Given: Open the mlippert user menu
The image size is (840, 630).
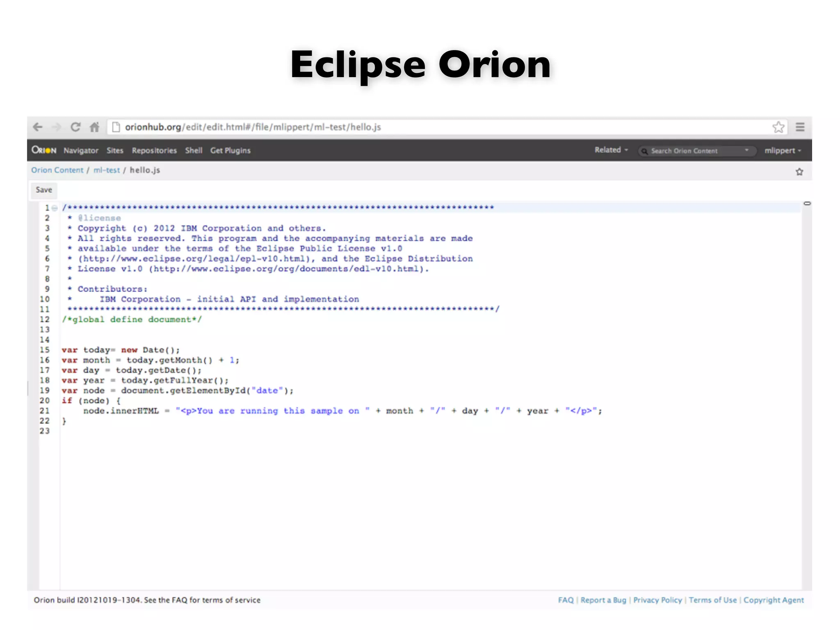Looking at the screenshot, I should coord(783,151).
